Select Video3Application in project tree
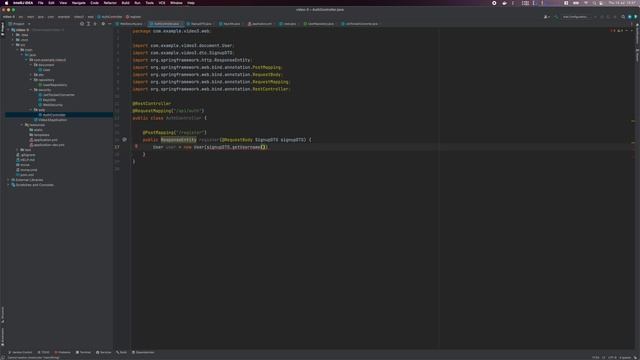This screenshot has height=360, width=640. [x=52, y=120]
